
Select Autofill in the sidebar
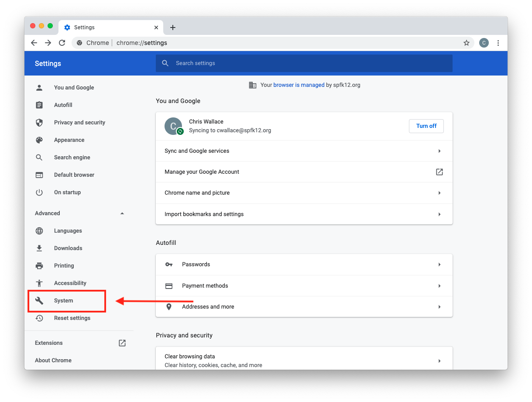click(x=63, y=105)
